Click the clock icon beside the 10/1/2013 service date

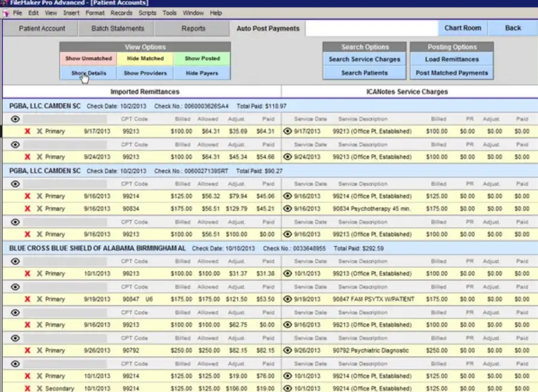(x=287, y=274)
